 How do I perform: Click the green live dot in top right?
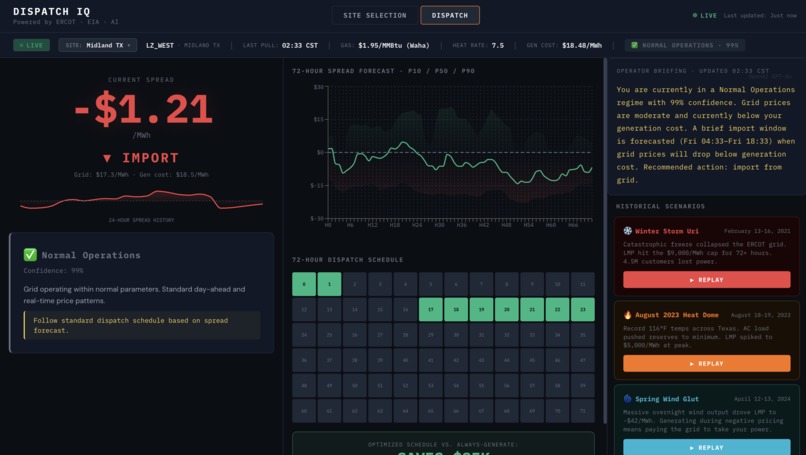pos(695,15)
